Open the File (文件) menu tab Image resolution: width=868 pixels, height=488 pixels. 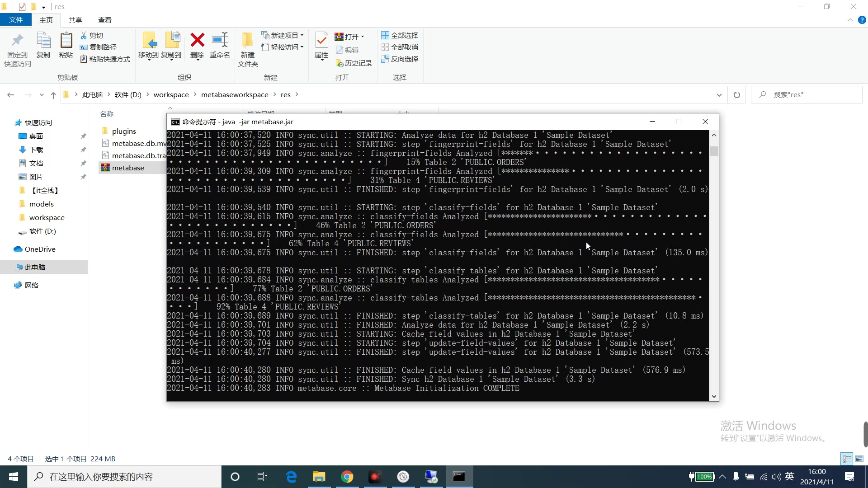(x=16, y=20)
